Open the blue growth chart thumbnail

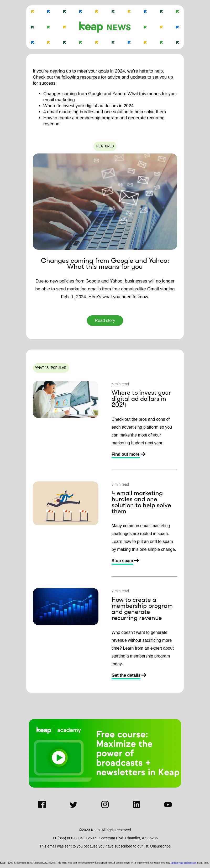click(66, 606)
